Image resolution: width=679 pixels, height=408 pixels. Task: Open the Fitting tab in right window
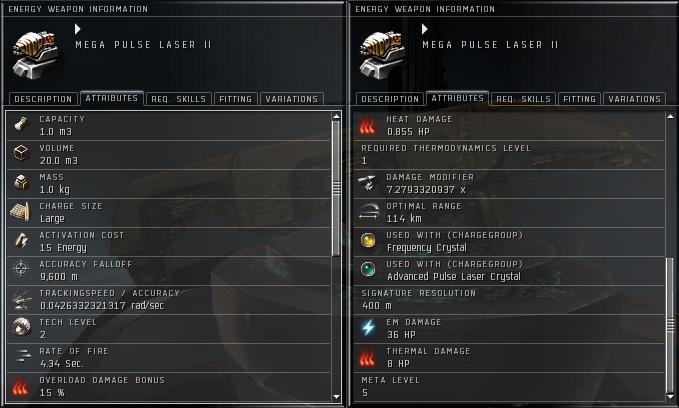[579, 99]
